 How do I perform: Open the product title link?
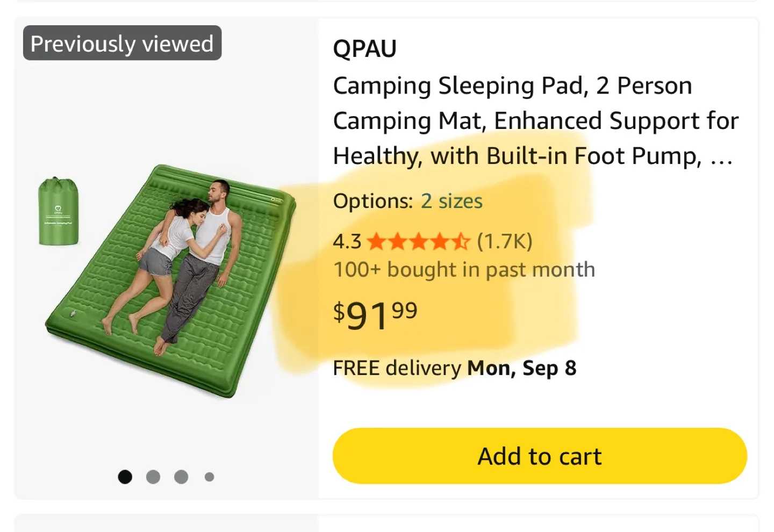[x=535, y=120]
